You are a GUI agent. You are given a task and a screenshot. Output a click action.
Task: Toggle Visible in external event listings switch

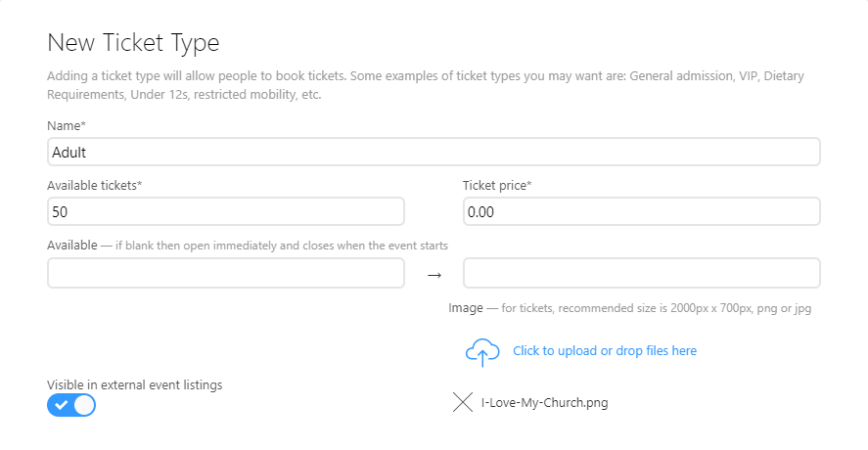click(x=71, y=405)
